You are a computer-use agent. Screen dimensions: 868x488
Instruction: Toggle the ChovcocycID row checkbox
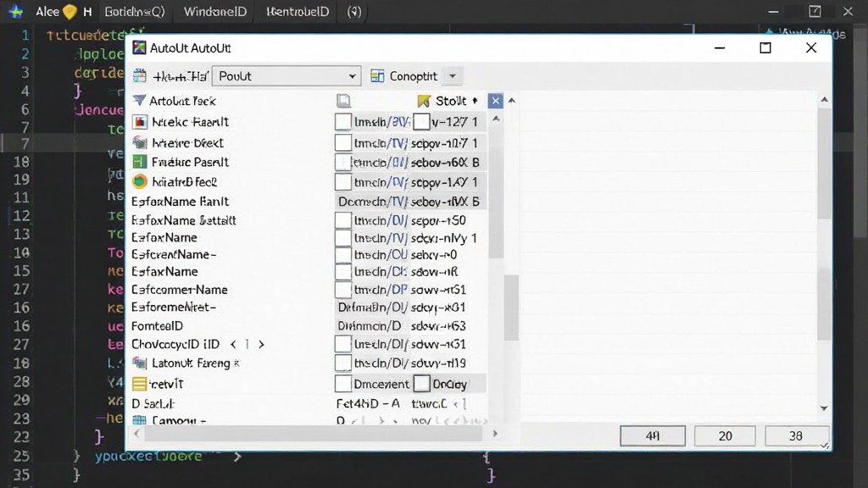coord(343,344)
